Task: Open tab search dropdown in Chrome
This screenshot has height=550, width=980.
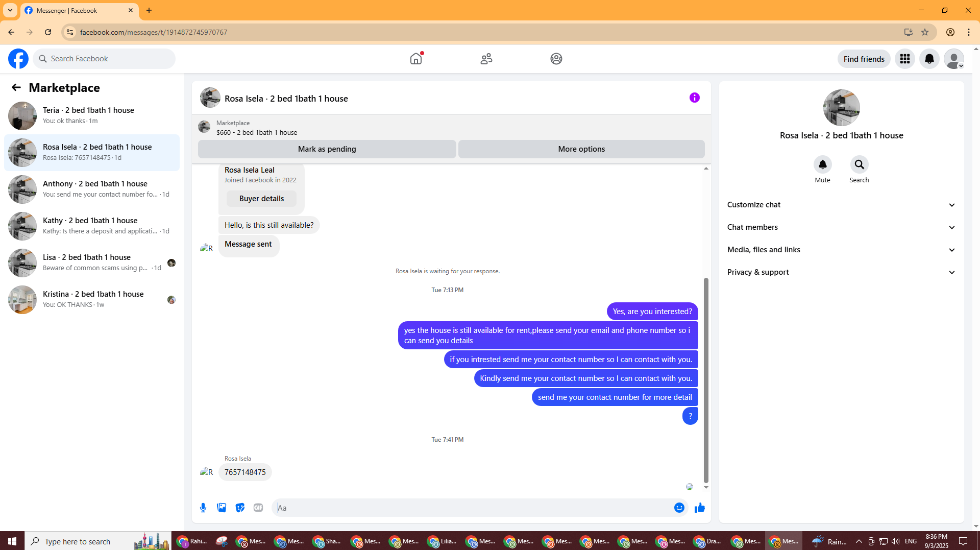Action: 10,10
